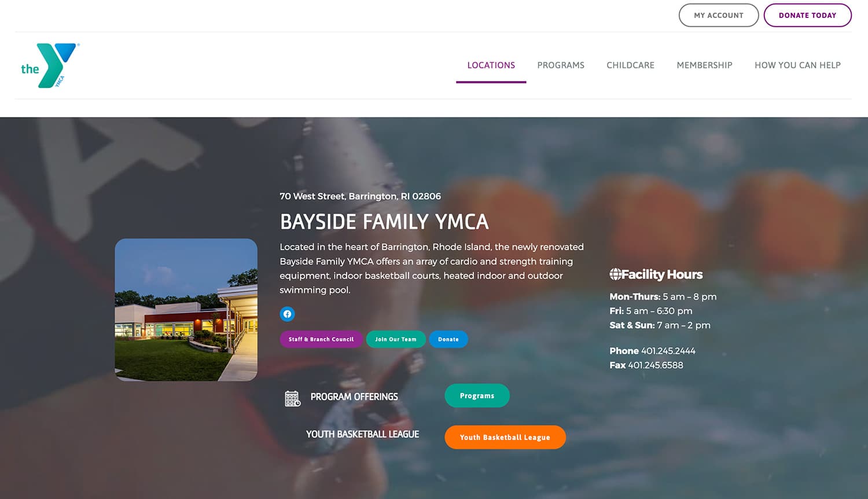Screen dimensions: 868x499
Task: Click the Bayside Family YMCA heading
Action: [x=384, y=222]
